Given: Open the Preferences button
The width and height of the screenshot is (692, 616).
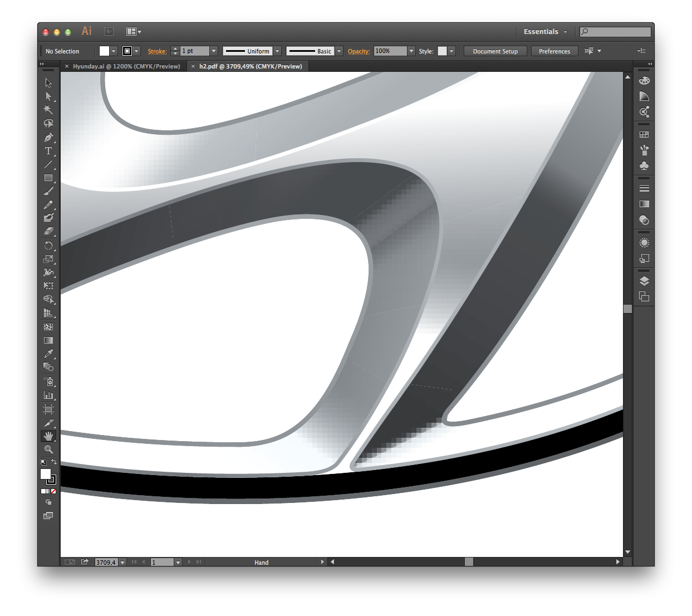Looking at the screenshot, I should (554, 51).
